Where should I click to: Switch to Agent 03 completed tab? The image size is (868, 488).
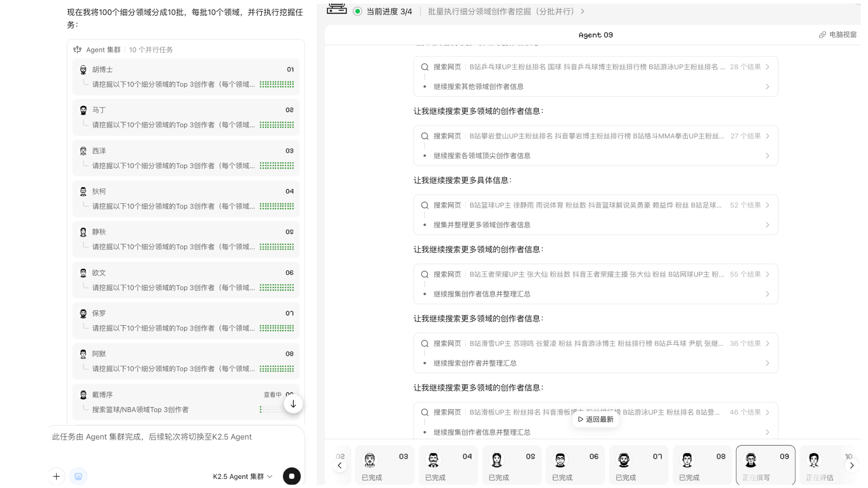pos(384,465)
